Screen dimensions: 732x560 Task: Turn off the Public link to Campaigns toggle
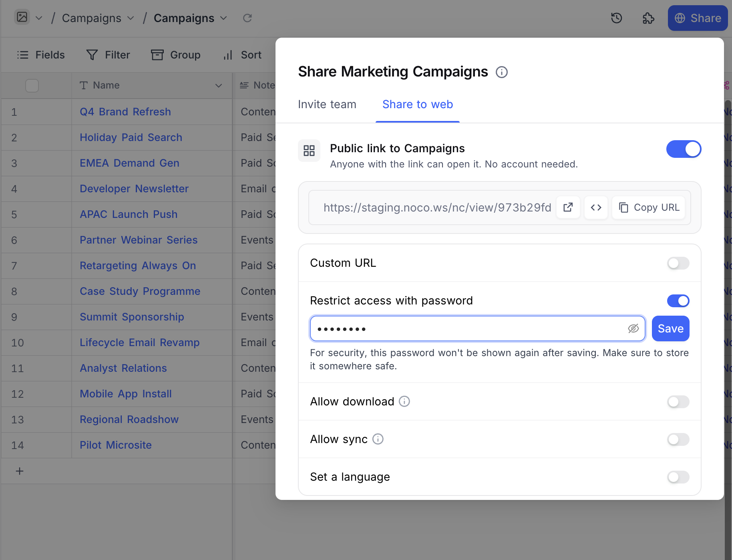684,149
